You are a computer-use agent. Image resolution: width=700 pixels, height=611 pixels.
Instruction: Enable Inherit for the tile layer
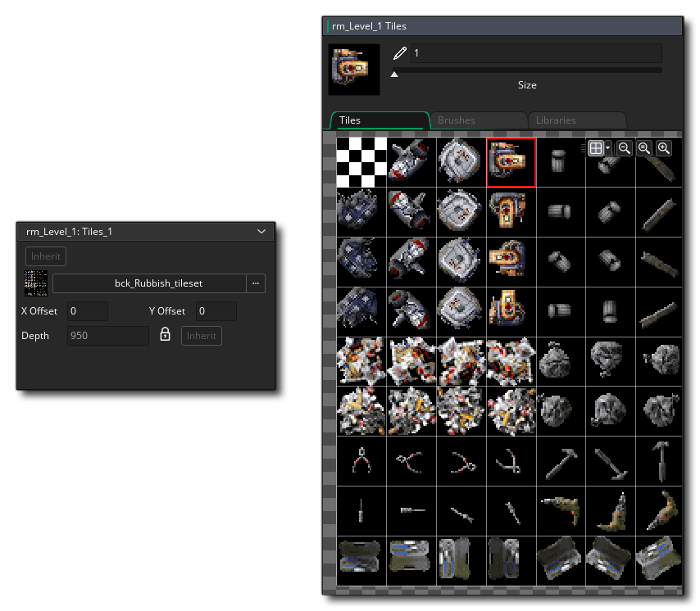(x=45, y=256)
